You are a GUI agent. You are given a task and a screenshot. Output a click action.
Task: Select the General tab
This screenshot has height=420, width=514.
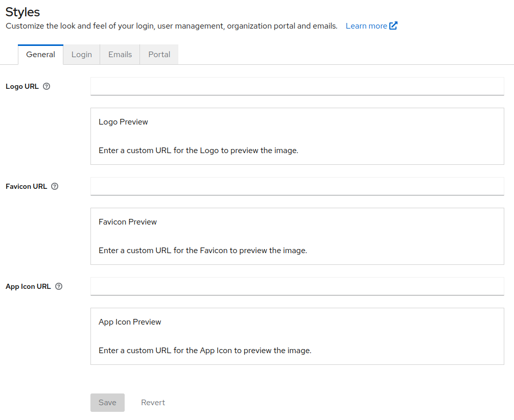click(40, 55)
